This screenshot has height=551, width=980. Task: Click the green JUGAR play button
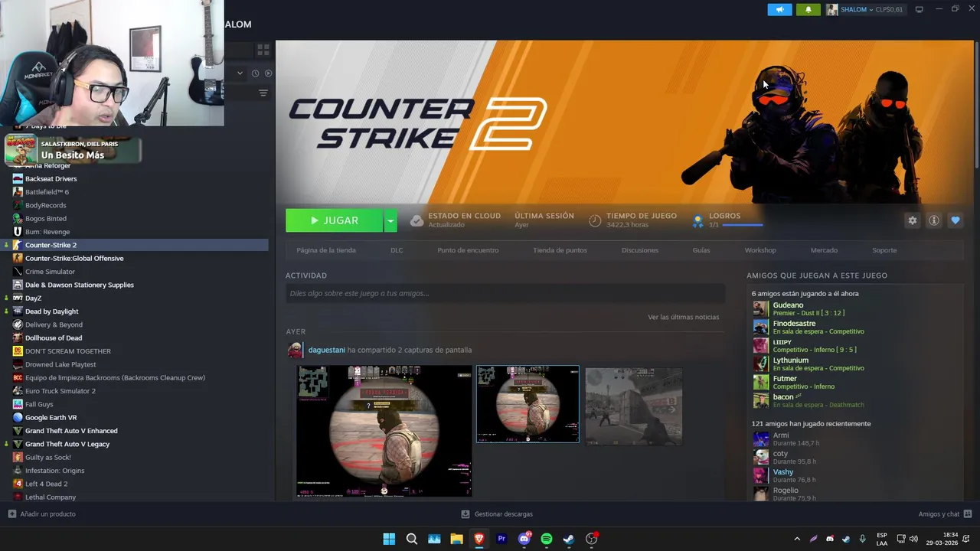coord(334,220)
